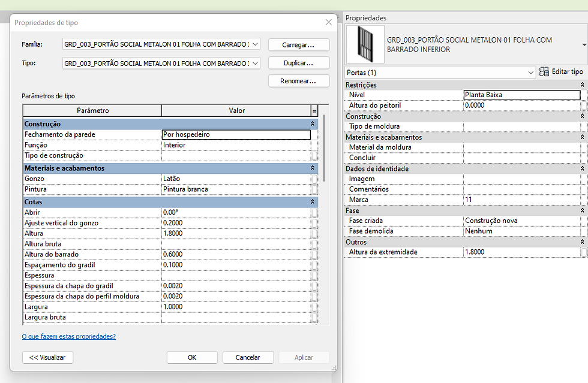588x383 pixels.
Task: Click the Concluir value cell
Action: [522, 158]
